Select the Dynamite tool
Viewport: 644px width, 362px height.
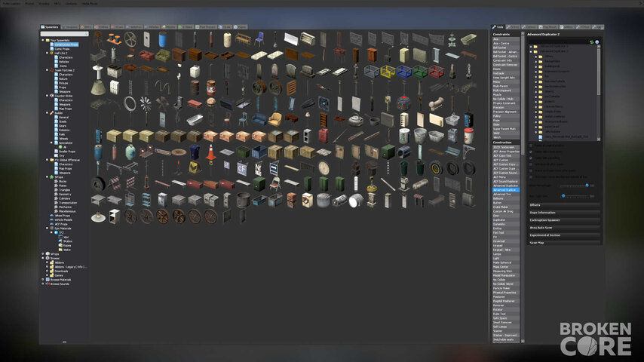pos(506,224)
